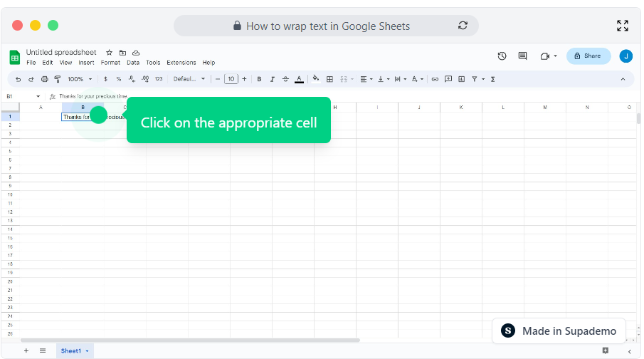
Task: Open the Default font dropdown
Action: 189,79
